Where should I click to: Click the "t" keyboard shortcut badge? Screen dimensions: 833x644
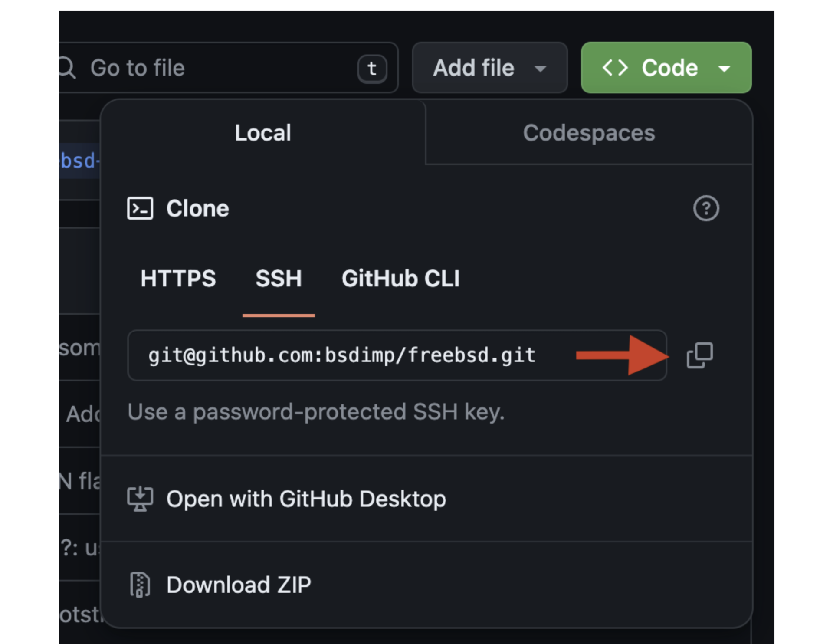pos(372,69)
